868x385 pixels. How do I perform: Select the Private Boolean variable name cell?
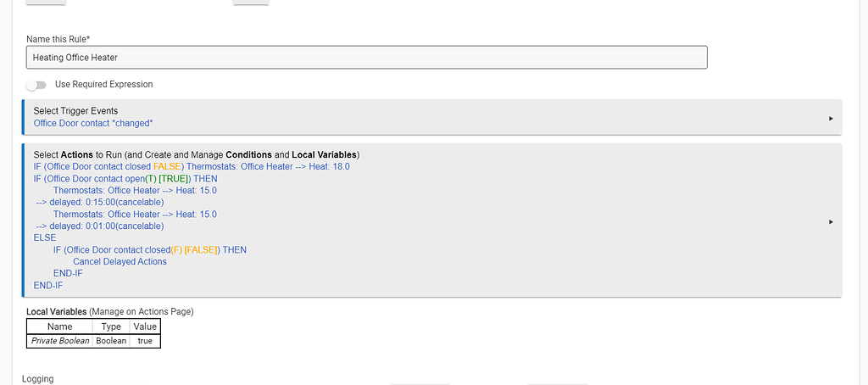[x=59, y=341]
